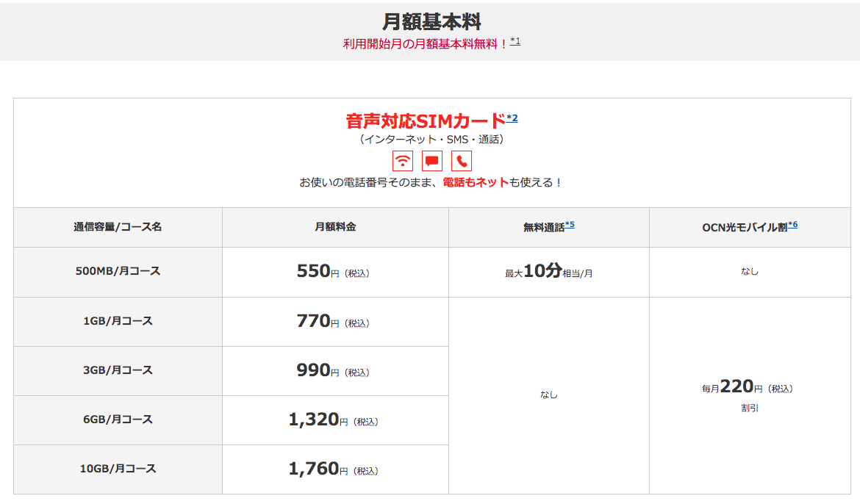Image resolution: width=860 pixels, height=504 pixels.
Task: Click the 毎月220円 discount cell
Action: coord(748,388)
